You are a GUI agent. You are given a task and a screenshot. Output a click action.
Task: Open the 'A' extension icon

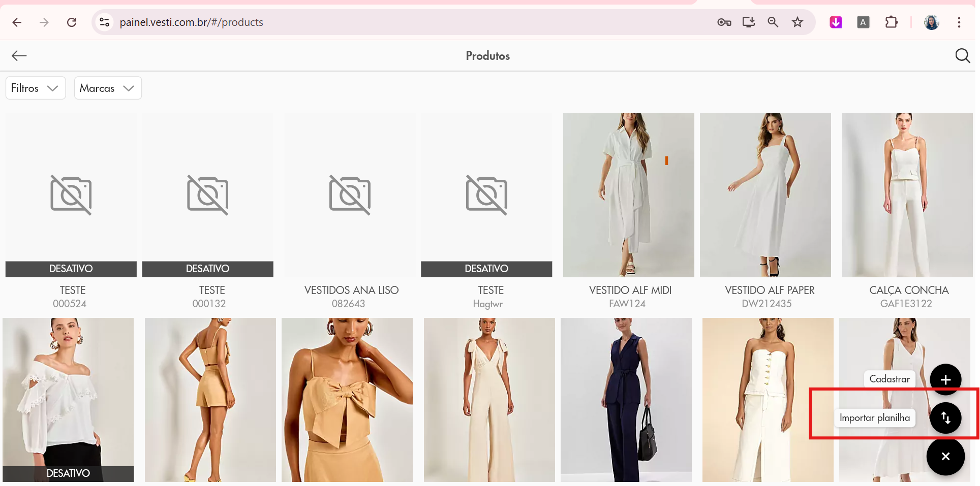click(863, 22)
